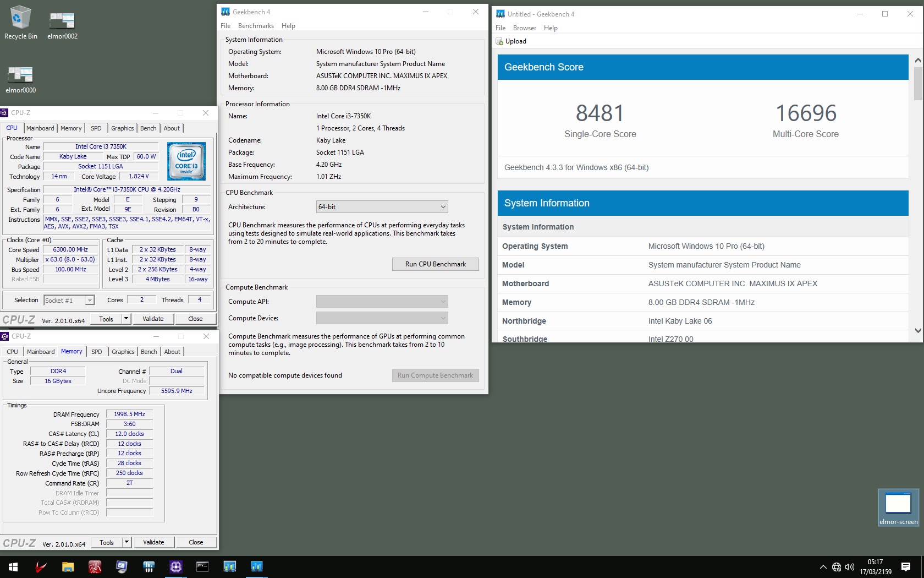The width and height of the screenshot is (924, 578).
Task: Open Help menu in Untitled Geekbench window
Action: tap(551, 28)
